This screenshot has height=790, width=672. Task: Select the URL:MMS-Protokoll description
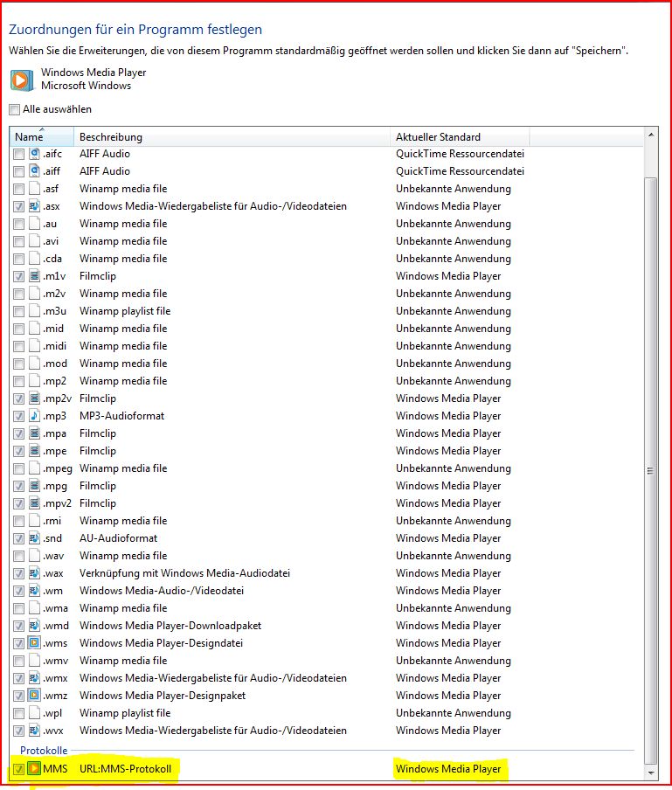pos(126,769)
